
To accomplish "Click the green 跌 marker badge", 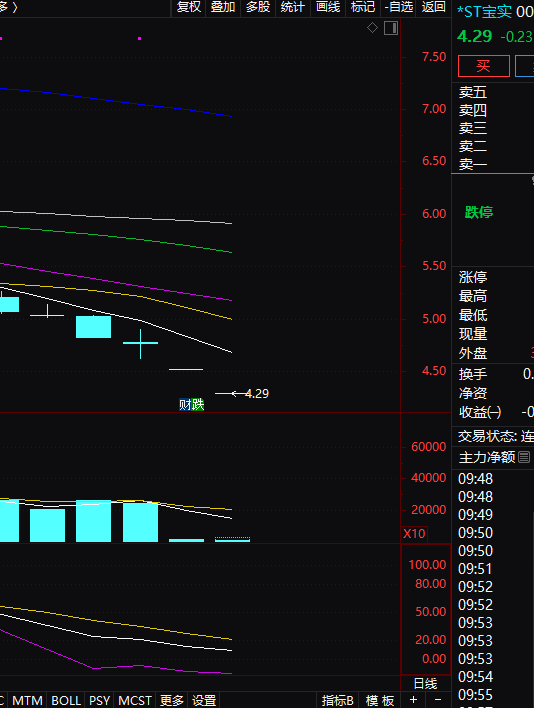I will tap(198, 405).
